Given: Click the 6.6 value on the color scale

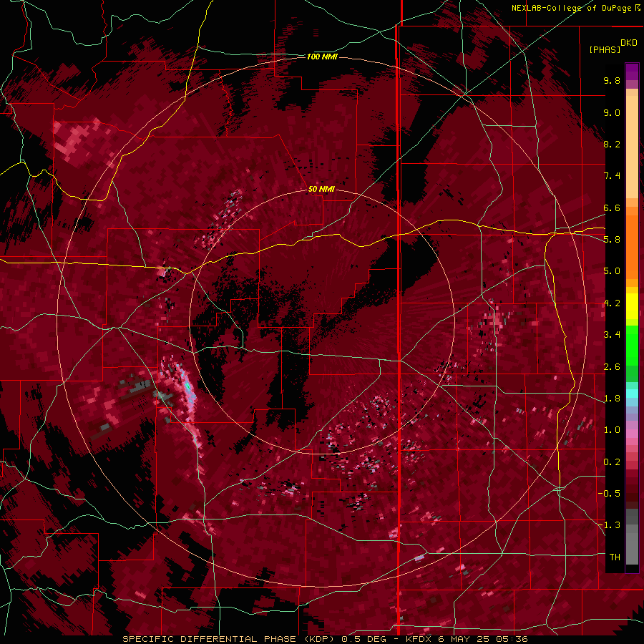Looking at the screenshot, I should click(612, 208).
